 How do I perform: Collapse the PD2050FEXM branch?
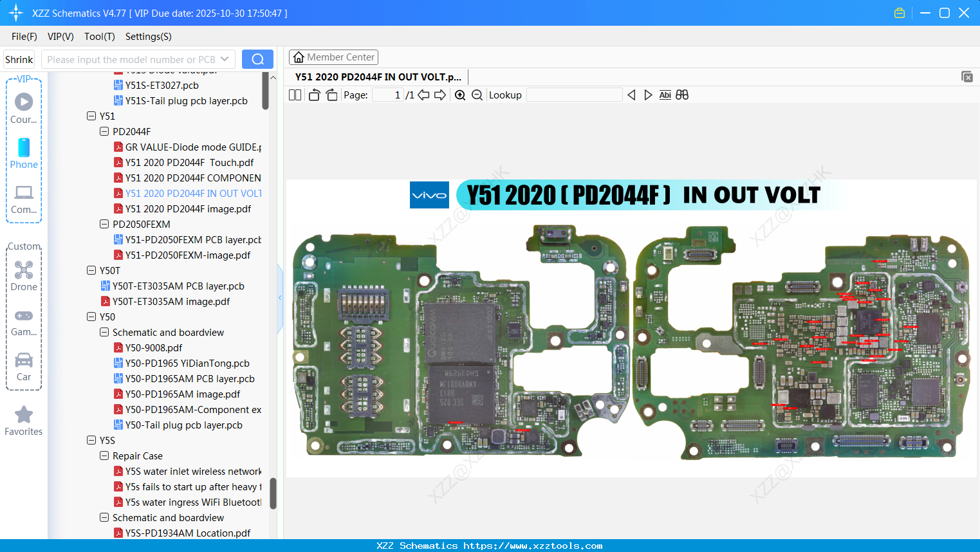click(x=104, y=224)
